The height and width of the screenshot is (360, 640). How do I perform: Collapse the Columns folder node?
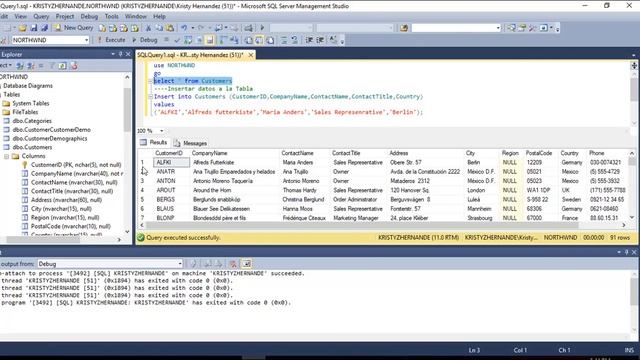click(x=7, y=156)
